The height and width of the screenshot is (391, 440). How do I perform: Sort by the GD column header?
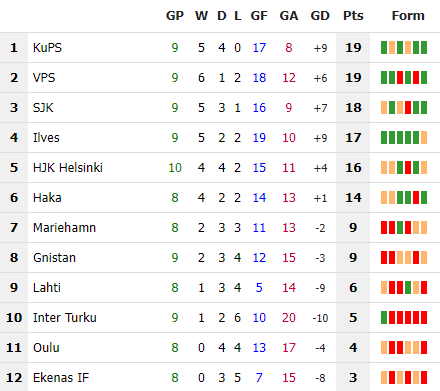tap(320, 16)
